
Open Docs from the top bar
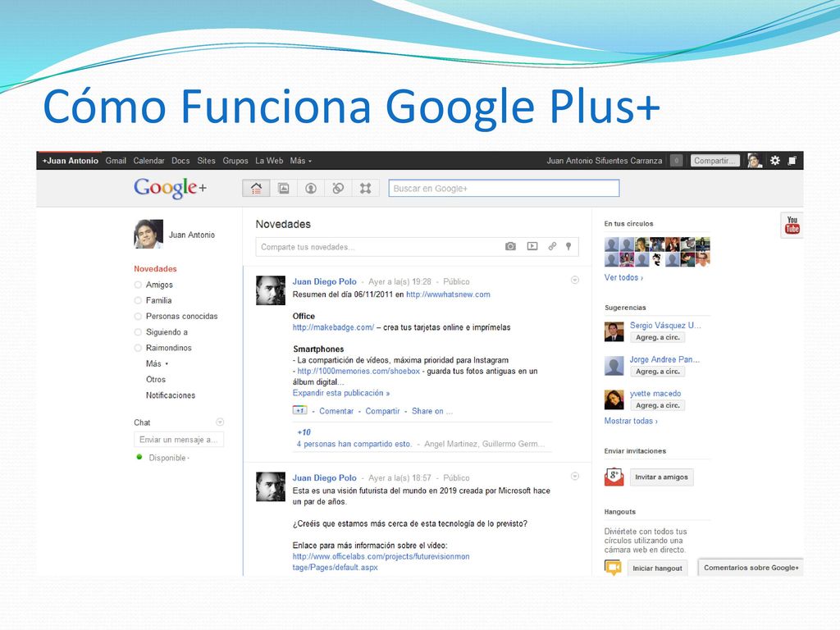pos(180,160)
